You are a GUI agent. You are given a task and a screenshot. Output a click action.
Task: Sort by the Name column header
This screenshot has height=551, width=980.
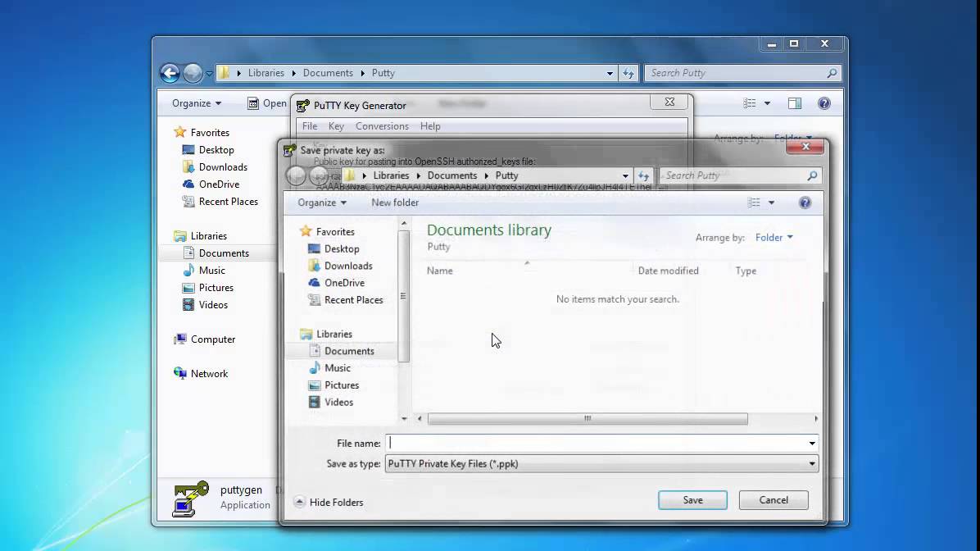439,271
